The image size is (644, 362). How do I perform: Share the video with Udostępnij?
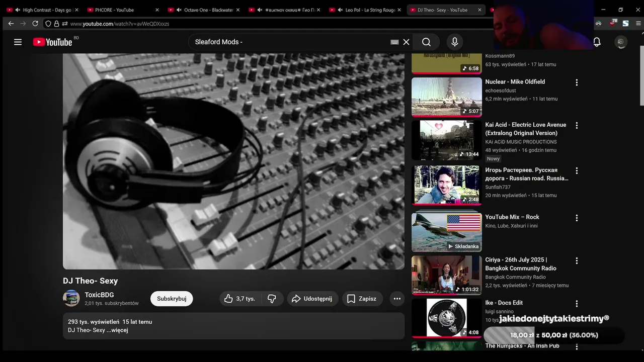tap(312, 299)
